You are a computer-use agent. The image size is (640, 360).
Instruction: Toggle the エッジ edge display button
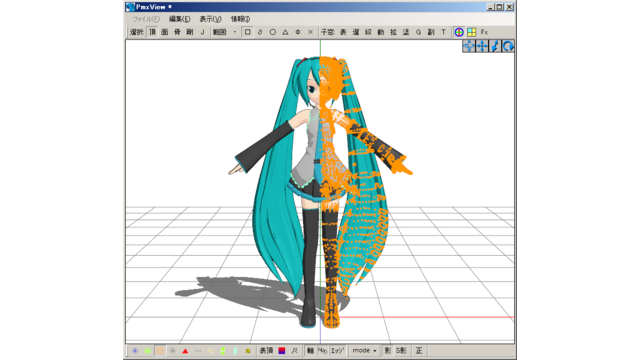(337, 351)
